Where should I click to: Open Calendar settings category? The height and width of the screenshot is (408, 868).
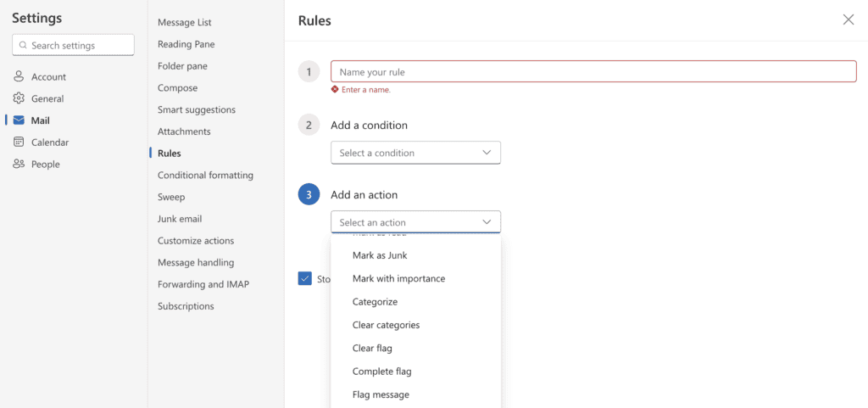[50, 143]
